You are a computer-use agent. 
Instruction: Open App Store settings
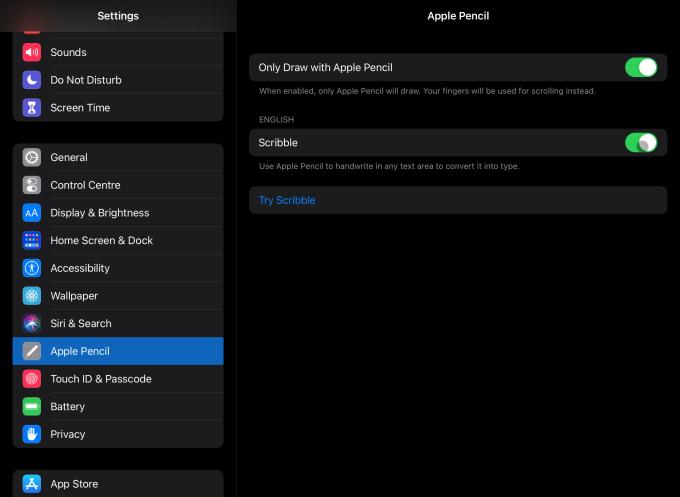point(118,484)
